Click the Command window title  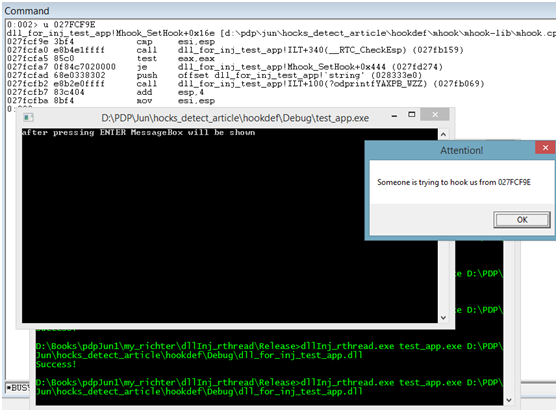pos(27,11)
